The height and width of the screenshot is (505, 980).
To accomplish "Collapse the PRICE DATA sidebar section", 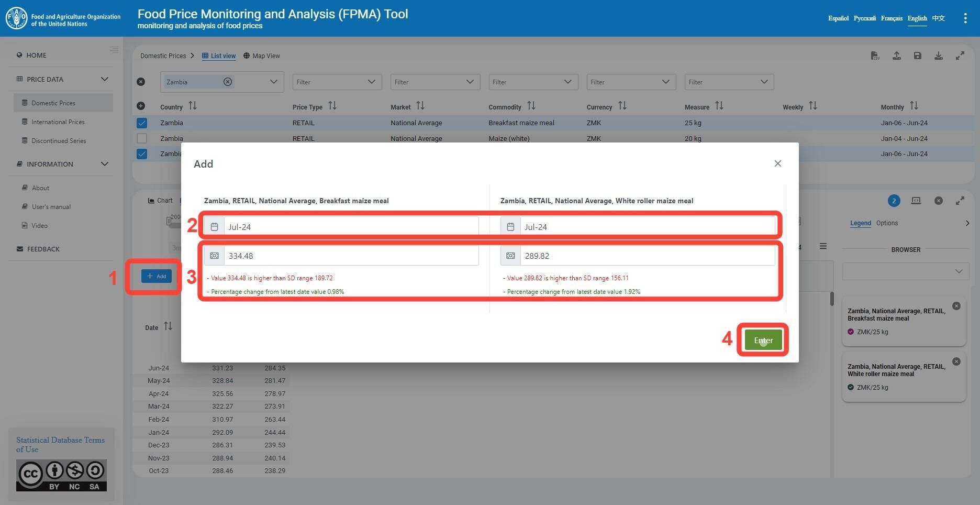I will pos(104,79).
